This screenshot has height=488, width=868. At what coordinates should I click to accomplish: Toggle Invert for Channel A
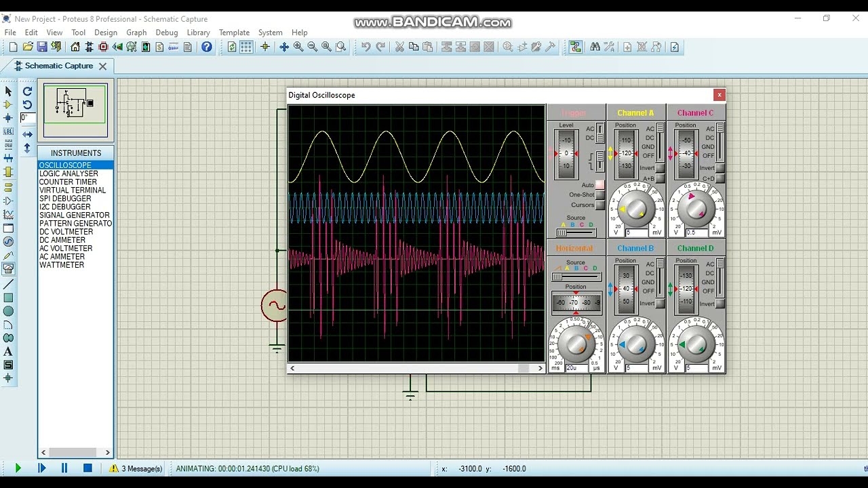coord(660,168)
